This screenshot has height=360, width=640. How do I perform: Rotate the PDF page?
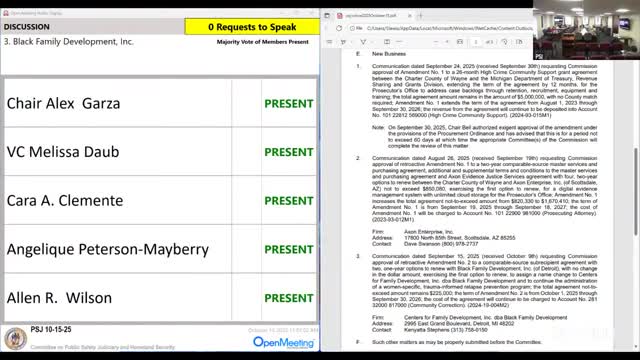(505, 42)
